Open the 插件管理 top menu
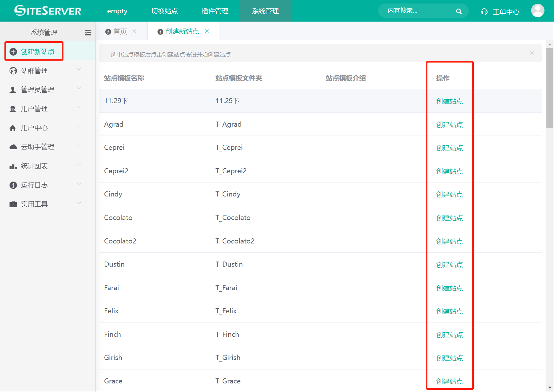 (x=215, y=11)
